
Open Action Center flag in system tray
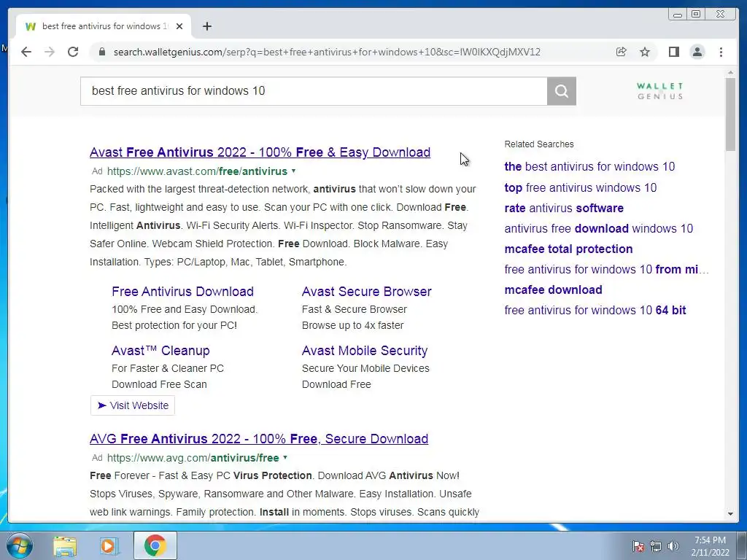click(x=638, y=546)
